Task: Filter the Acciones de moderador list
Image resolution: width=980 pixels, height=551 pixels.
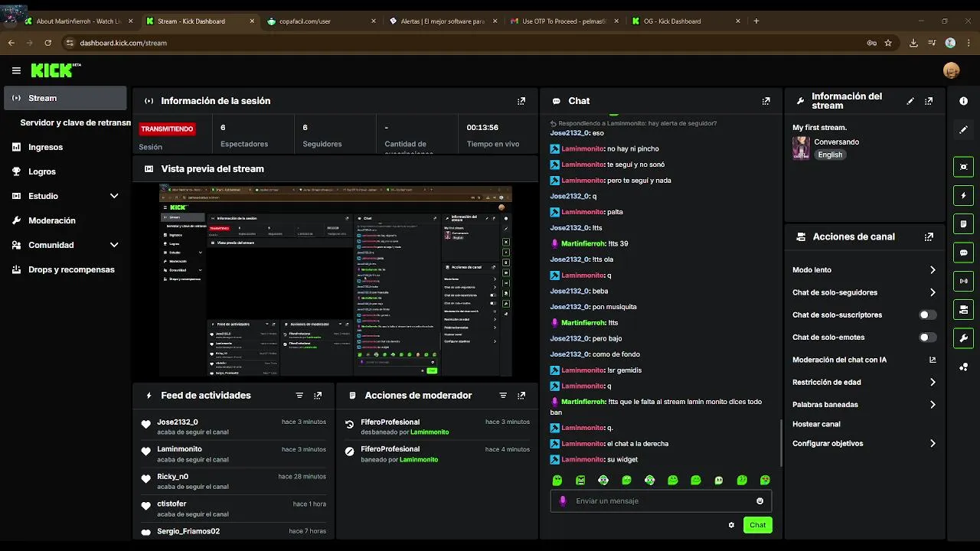Action: pos(503,396)
